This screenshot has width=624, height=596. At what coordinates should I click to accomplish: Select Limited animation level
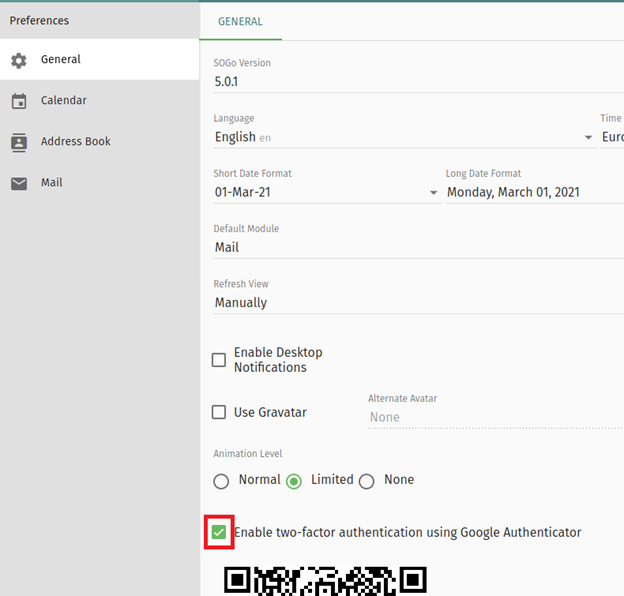pos(294,481)
